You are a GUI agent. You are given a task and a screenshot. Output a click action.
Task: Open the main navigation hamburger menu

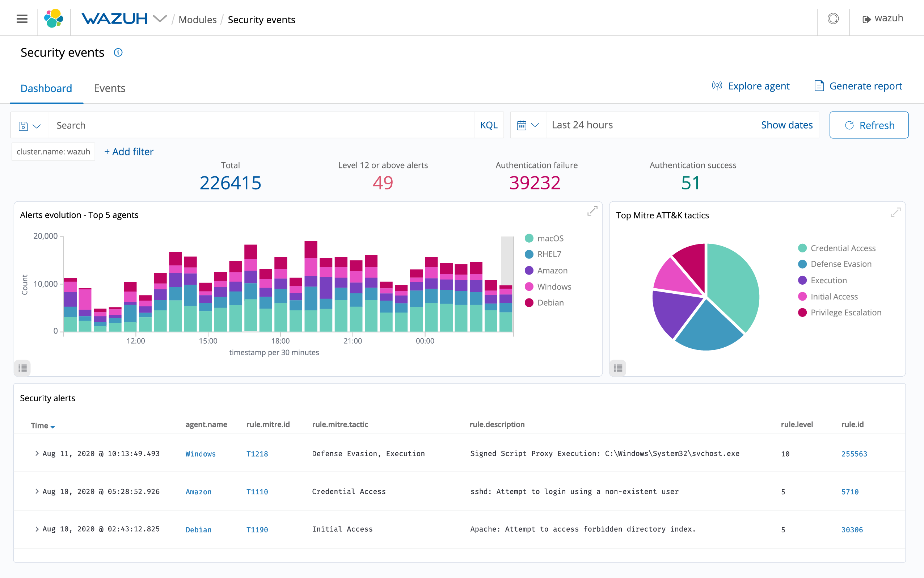pos(22,19)
